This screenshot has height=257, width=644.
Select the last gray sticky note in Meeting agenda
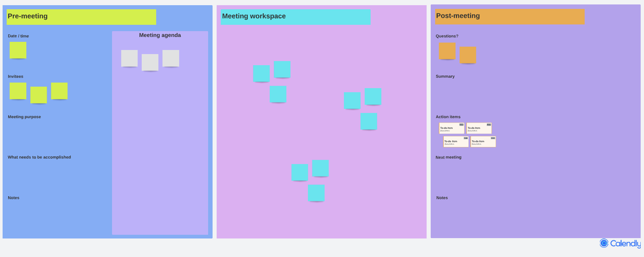[x=171, y=58]
